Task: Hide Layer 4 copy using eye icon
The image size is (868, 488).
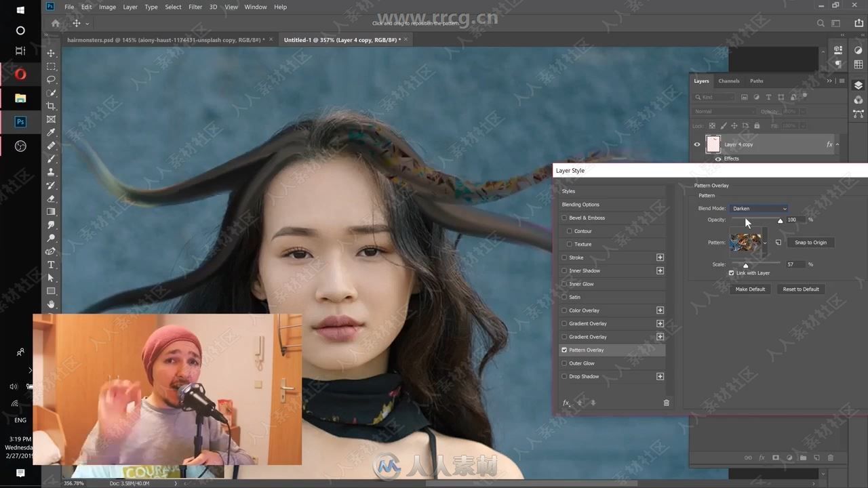Action: [x=696, y=144]
